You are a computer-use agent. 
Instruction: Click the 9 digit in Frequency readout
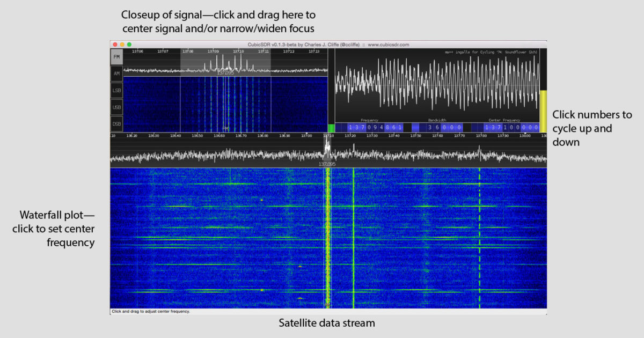click(x=376, y=127)
